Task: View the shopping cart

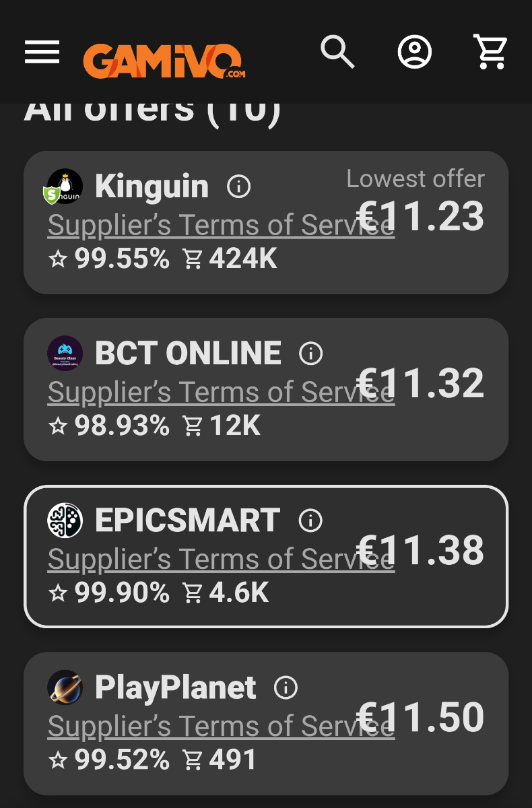Action: point(490,52)
